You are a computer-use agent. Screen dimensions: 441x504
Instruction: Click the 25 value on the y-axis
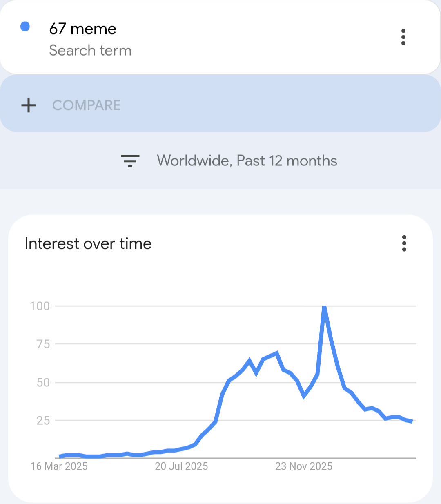pos(43,421)
